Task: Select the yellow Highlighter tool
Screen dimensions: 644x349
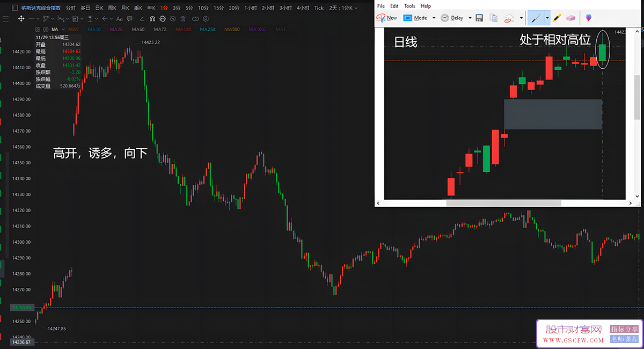Action: coord(557,18)
